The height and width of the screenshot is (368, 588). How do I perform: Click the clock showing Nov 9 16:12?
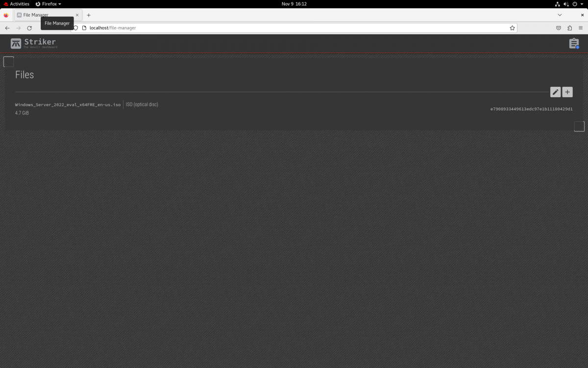pos(294,4)
